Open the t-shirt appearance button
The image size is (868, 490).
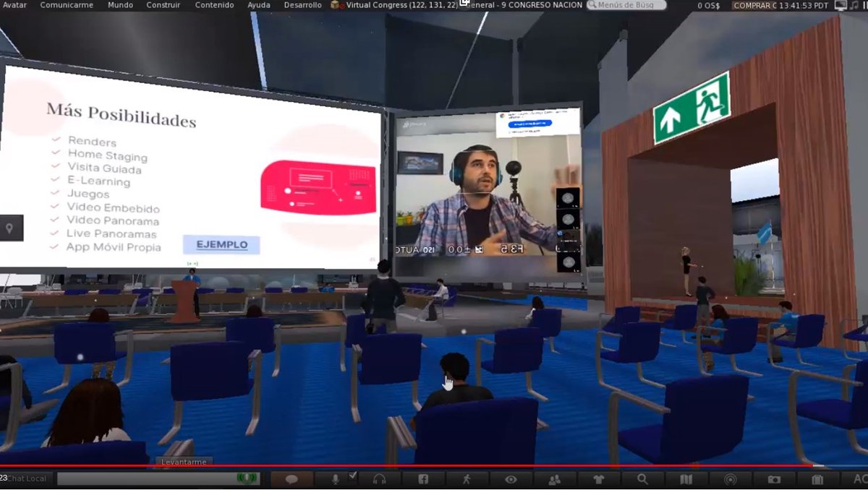click(598, 479)
